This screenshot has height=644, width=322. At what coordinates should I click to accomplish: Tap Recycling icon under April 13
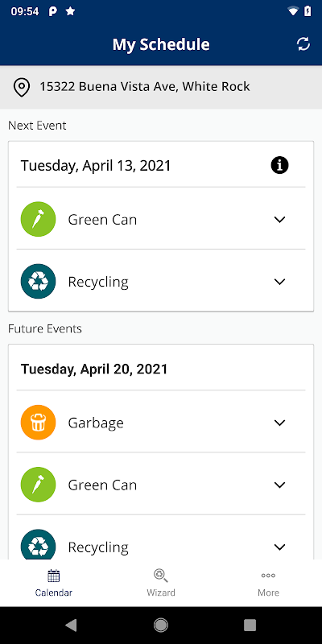(38, 281)
